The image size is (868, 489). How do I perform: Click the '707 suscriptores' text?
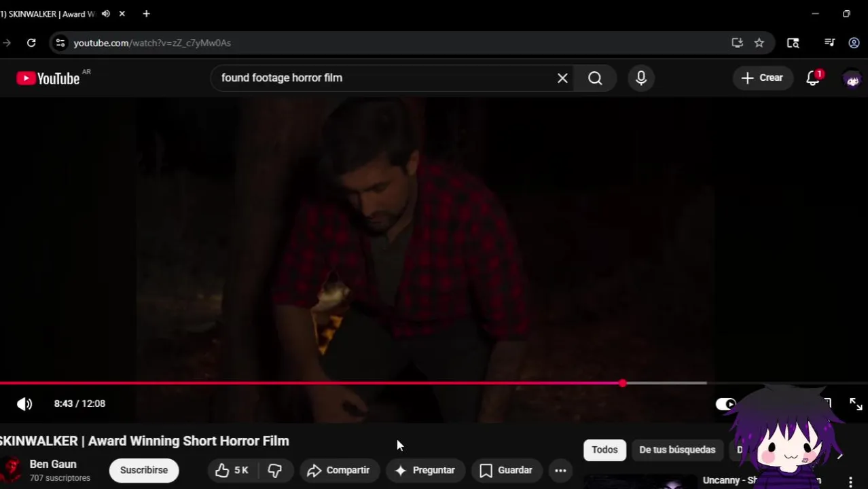tap(60, 478)
